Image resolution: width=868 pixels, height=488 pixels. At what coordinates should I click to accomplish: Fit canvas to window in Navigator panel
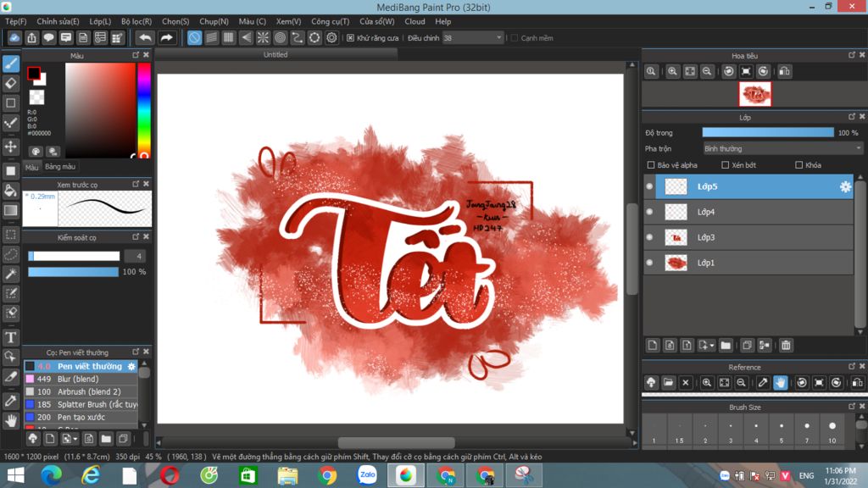coord(690,71)
